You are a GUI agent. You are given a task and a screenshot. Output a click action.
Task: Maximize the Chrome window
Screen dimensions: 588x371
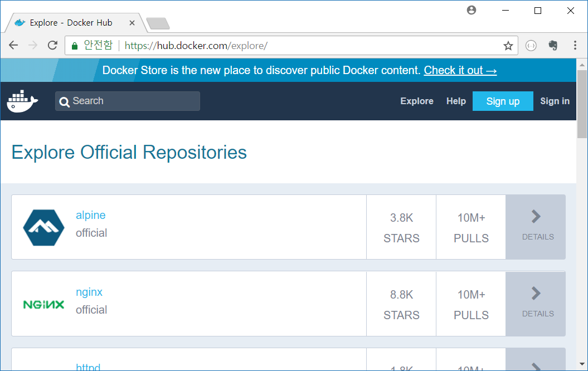[538, 11]
